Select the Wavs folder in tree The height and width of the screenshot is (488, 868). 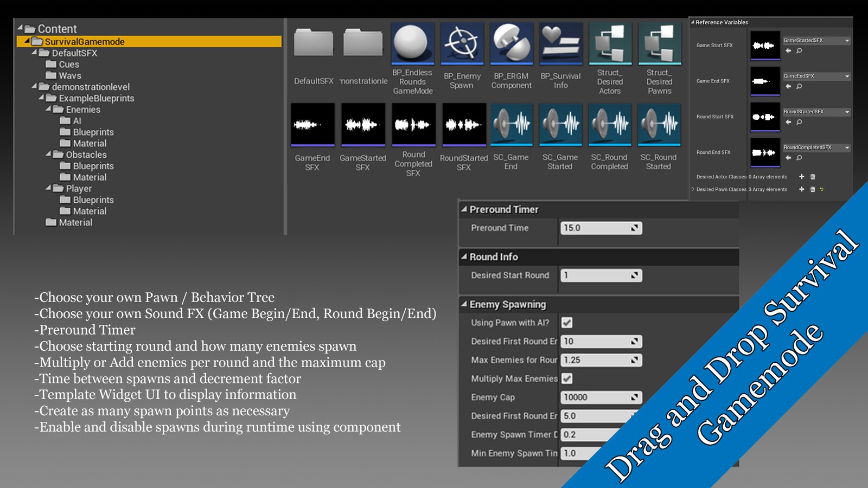(70, 75)
